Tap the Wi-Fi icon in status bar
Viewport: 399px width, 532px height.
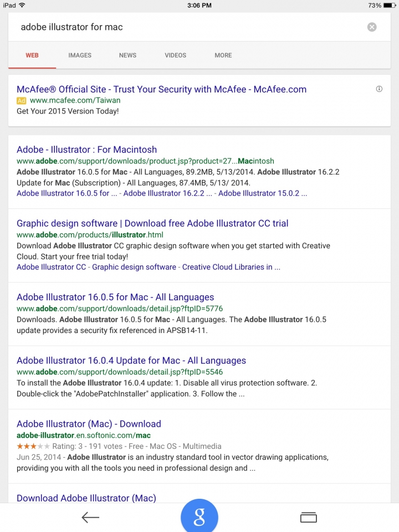coord(22,5)
